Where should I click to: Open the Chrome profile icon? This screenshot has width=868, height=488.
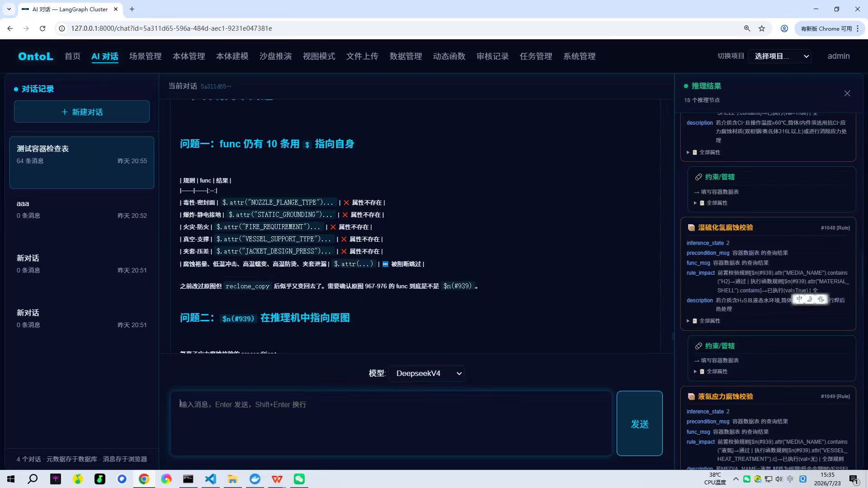pyautogui.click(x=784, y=28)
